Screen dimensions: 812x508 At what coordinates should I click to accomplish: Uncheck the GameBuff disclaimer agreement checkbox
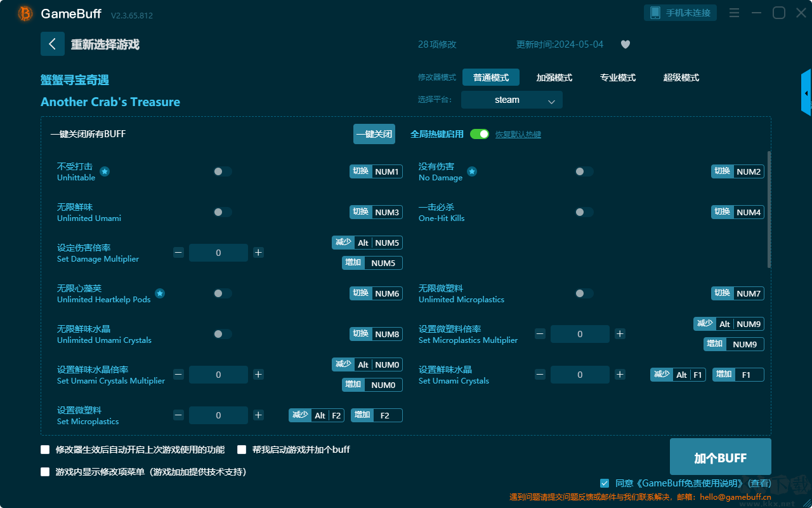605,483
